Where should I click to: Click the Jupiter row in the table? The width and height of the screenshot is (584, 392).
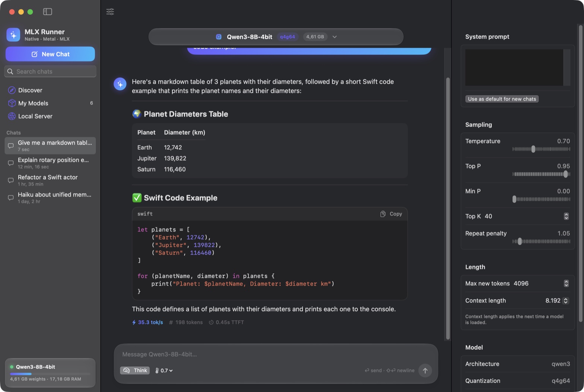pos(162,158)
